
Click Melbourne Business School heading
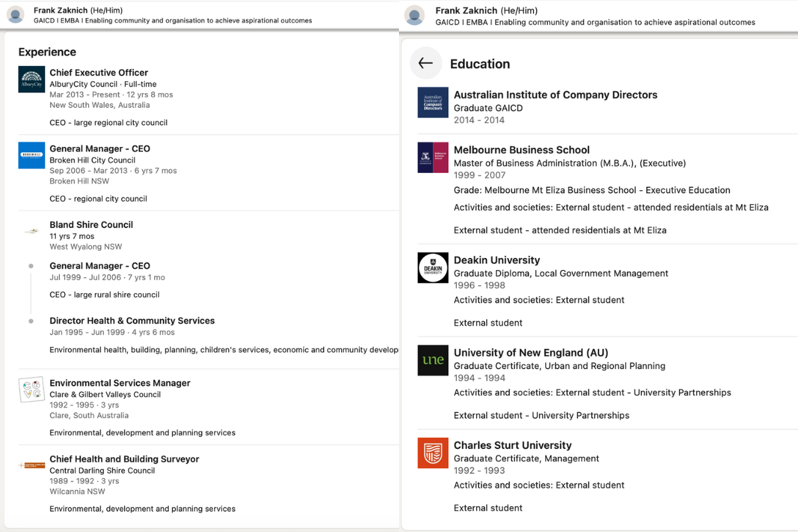tap(521, 150)
